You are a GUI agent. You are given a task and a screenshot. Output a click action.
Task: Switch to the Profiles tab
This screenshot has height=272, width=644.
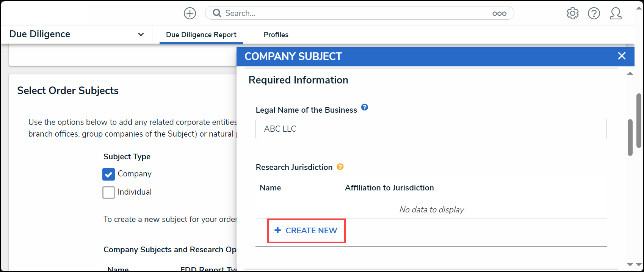coord(276,35)
